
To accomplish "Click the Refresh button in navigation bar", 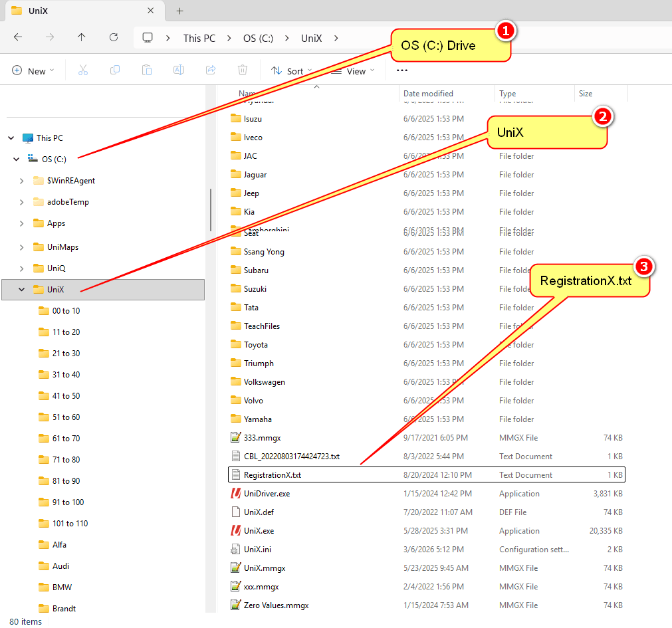I will click(x=114, y=38).
